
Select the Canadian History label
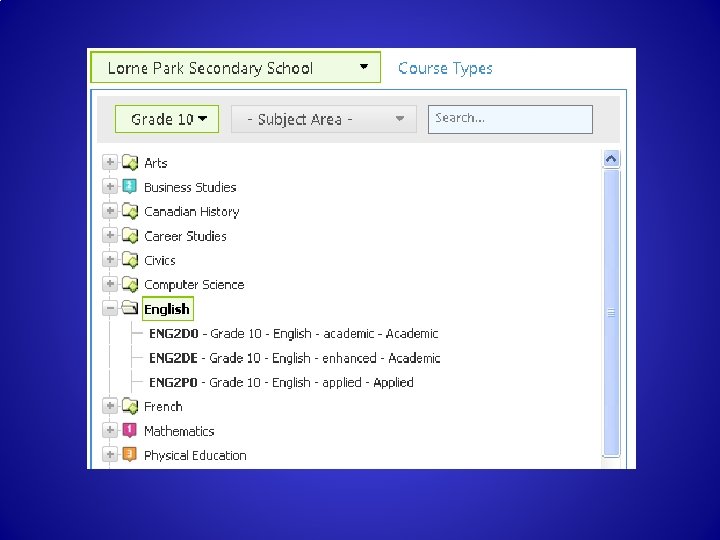pyautogui.click(x=191, y=212)
